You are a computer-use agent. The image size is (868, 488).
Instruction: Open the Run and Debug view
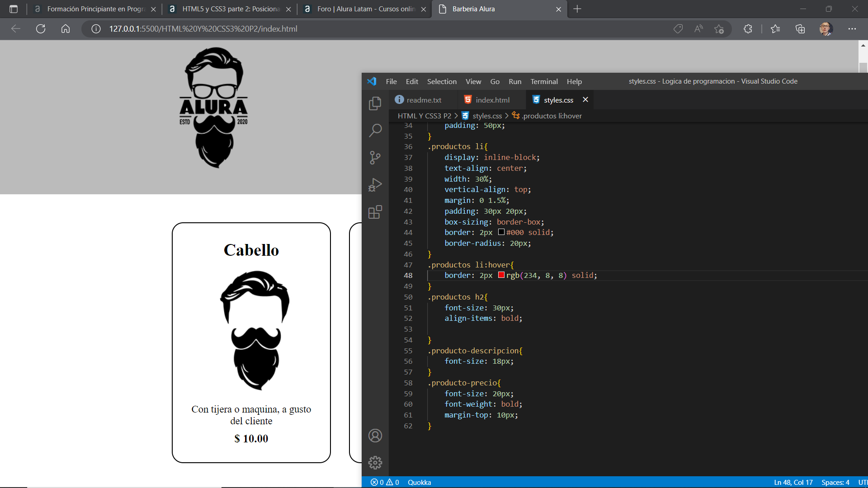click(x=375, y=185)
